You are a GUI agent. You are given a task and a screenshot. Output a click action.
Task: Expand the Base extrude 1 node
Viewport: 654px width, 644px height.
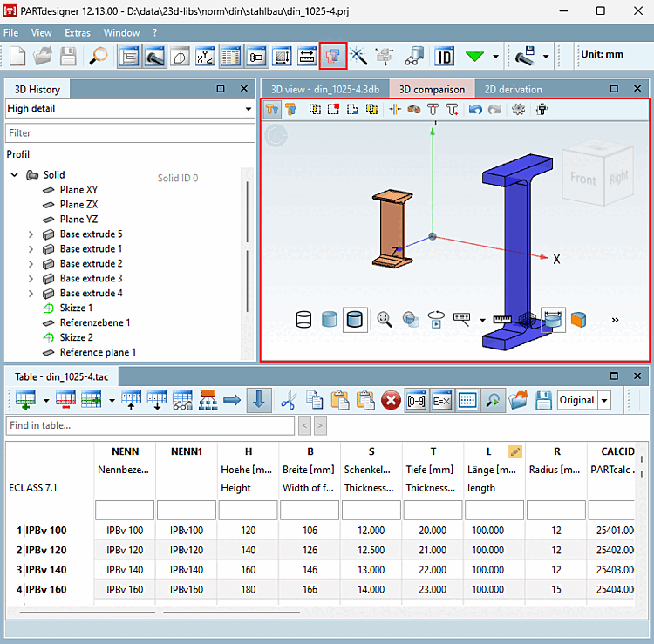pos(31,249)
